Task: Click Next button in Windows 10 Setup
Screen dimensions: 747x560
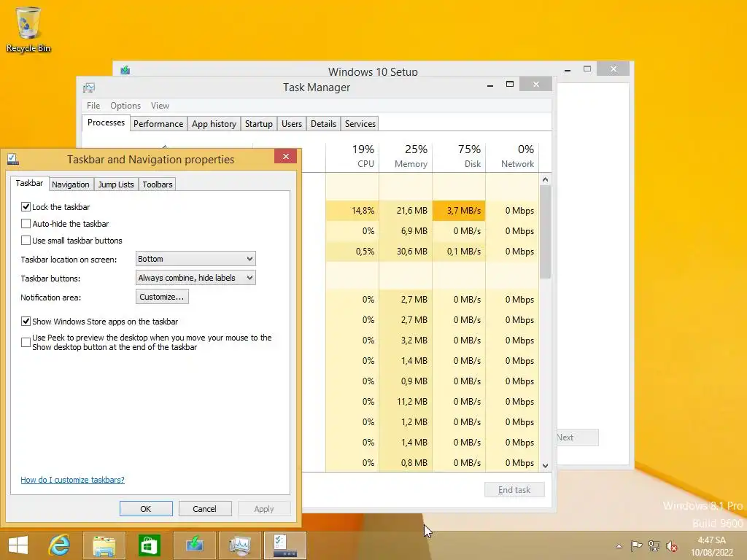Action: click(x=578, y=437)
